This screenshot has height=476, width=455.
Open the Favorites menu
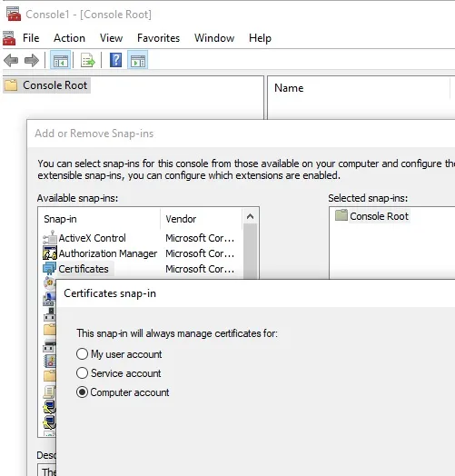tap(158, 38)
